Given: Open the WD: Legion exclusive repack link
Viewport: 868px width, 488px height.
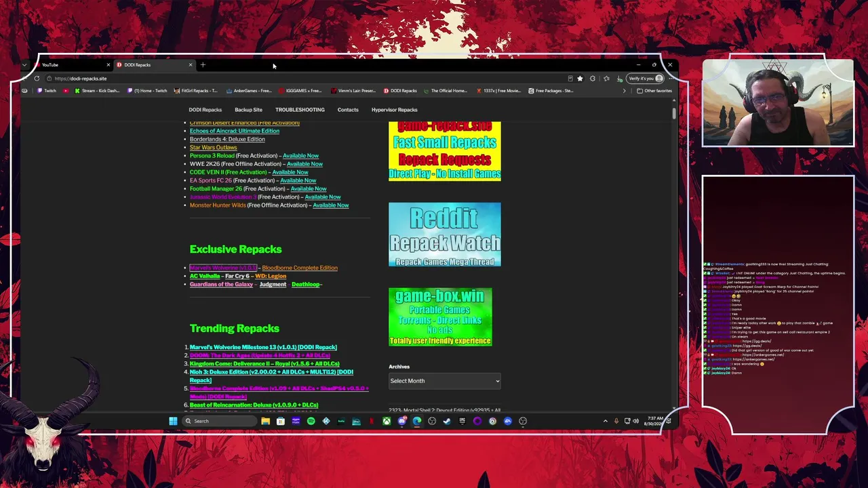Looking at the screenshot, I should [271, 277].
